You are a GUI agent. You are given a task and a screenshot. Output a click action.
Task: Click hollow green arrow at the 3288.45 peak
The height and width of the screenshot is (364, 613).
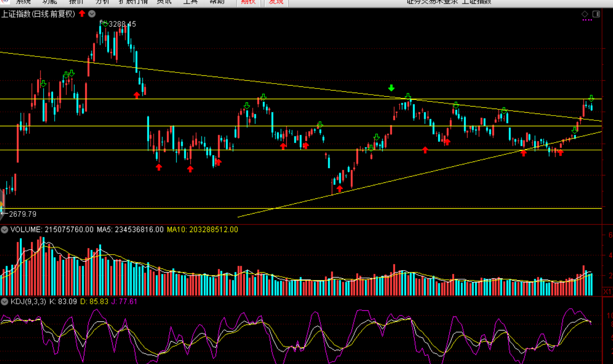coord(105,24)
